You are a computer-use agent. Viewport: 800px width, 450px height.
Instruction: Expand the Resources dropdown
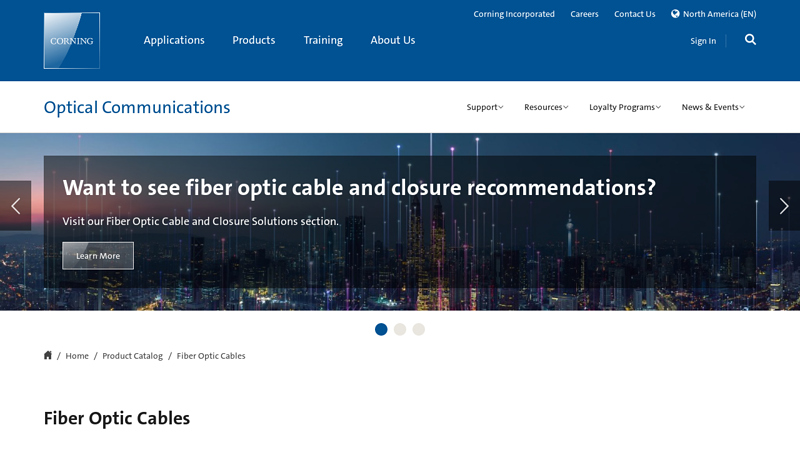point(546,107)
